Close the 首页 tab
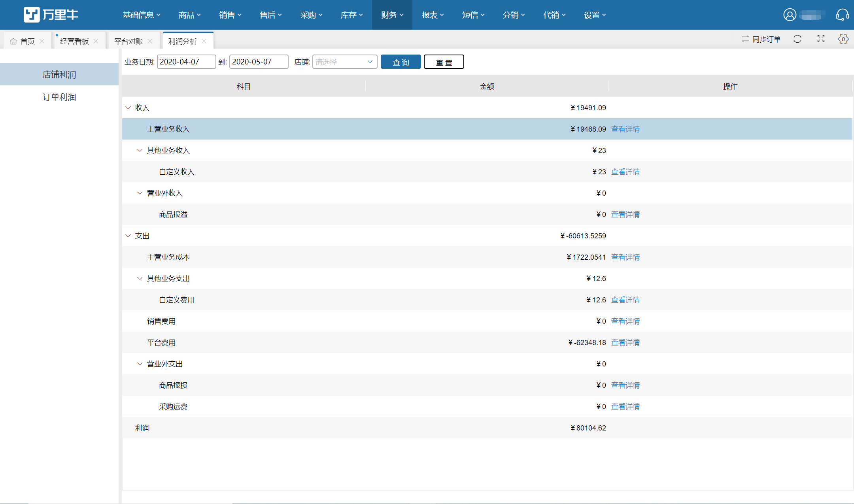 (42, 41)
